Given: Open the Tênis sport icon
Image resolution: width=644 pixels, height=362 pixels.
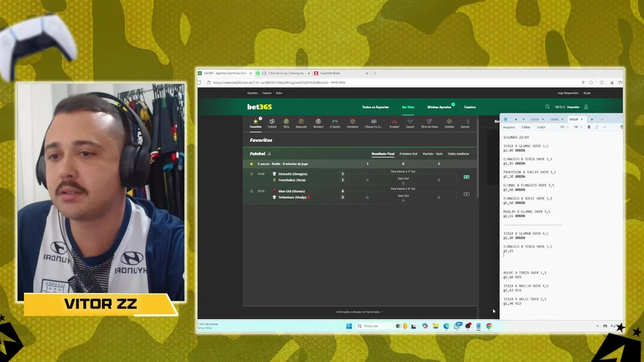Looking at the screenshot, I should 286,123.
